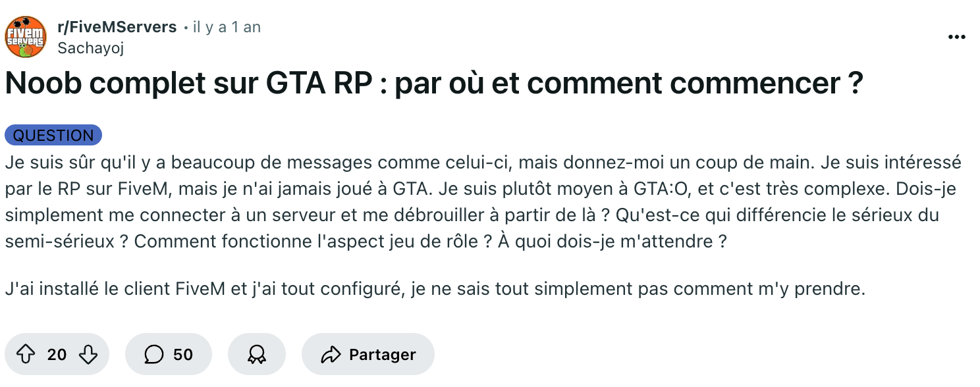Go to the r/FiveMServers subreddit
This screenshot has height=387, width=980.
117,27
